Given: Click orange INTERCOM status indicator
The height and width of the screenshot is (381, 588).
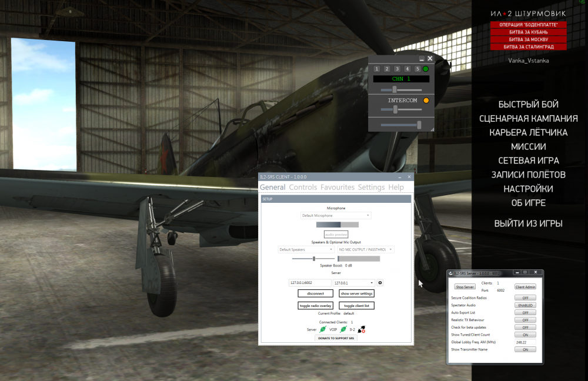Looking at the screenshot, I should tap(426, 101).
